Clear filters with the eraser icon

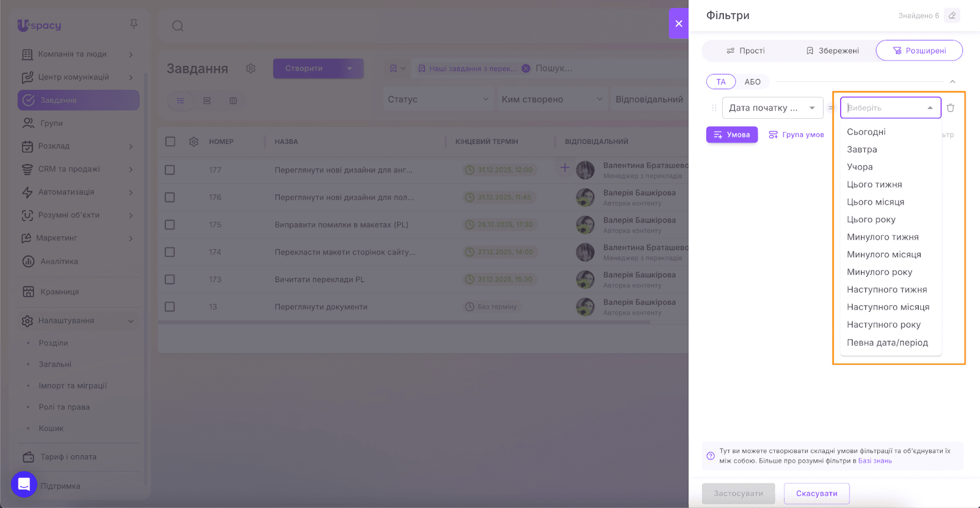952,16
